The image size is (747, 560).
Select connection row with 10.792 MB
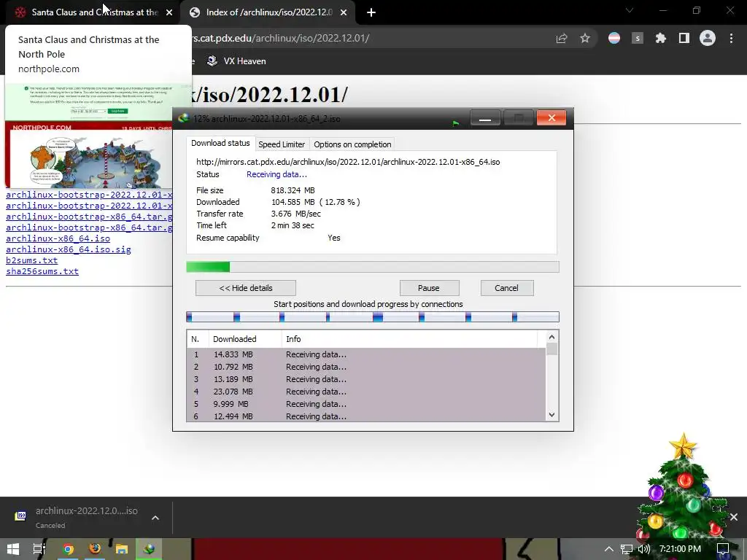pos(366,367)
